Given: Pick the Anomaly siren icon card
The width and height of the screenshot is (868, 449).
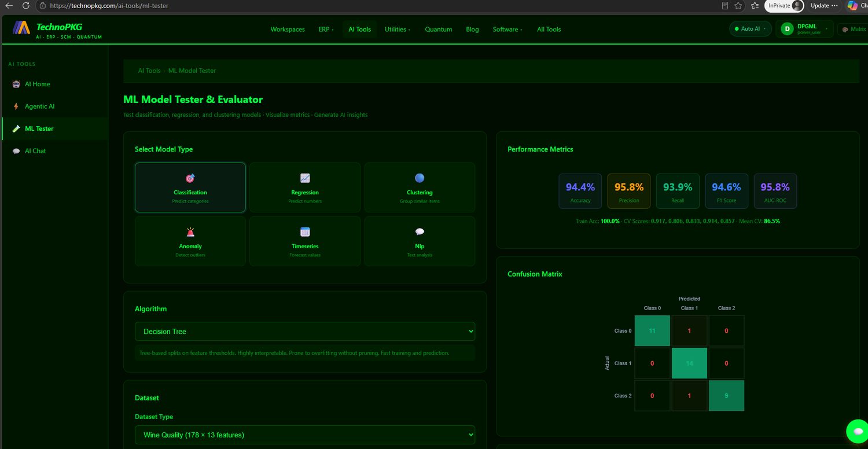Looking at the screenshot, I should 190,241.
